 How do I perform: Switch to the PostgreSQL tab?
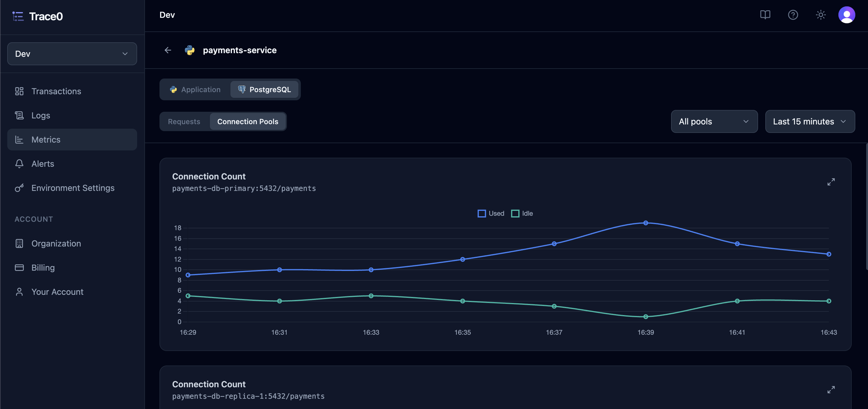[265, 90]
